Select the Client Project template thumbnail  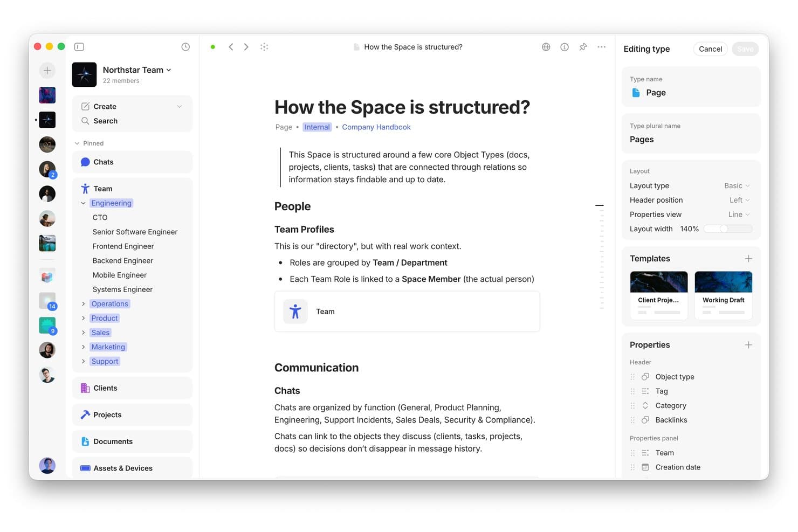[x=659, y=295]
